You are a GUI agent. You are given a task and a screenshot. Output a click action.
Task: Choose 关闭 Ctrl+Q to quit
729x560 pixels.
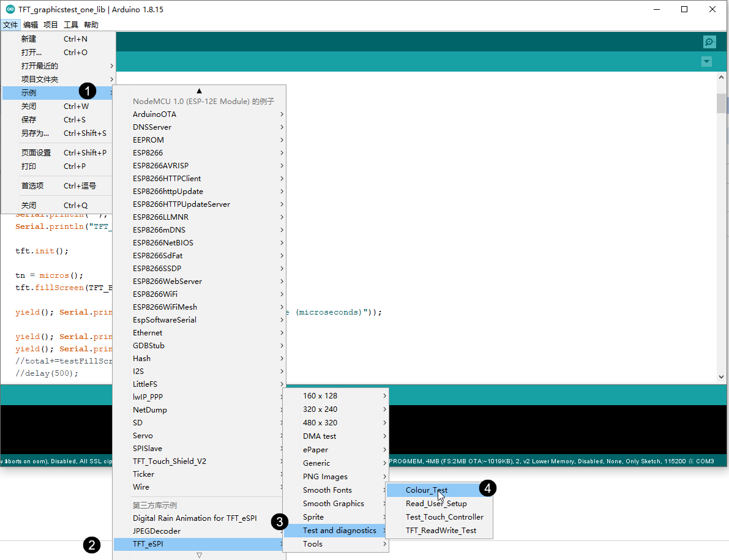click(58, 206)
